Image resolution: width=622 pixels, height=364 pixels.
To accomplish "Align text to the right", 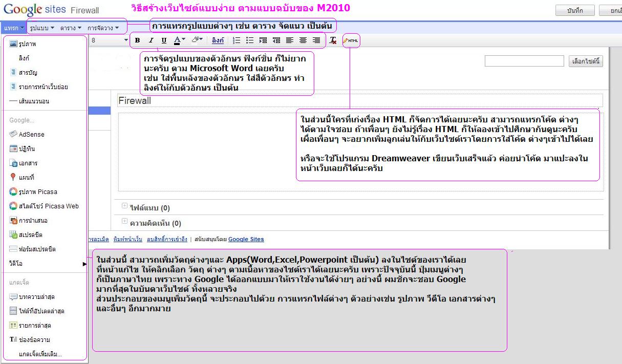I will tap(316, 40).
